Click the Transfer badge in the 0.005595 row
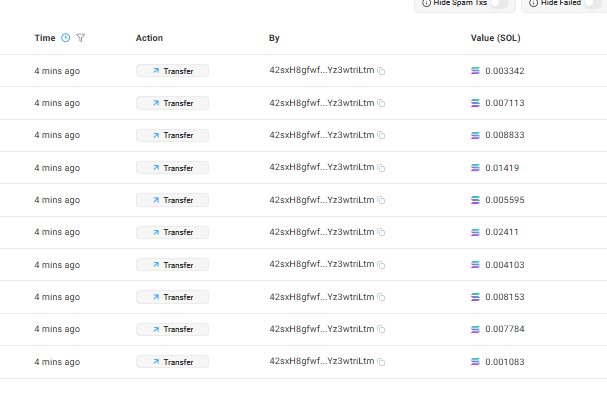 click(172, 200)
